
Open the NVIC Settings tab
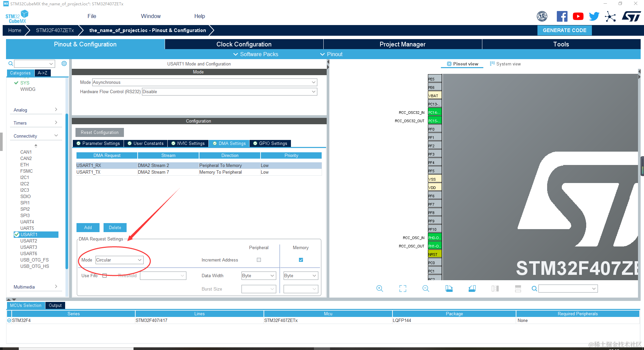[188, 143]
